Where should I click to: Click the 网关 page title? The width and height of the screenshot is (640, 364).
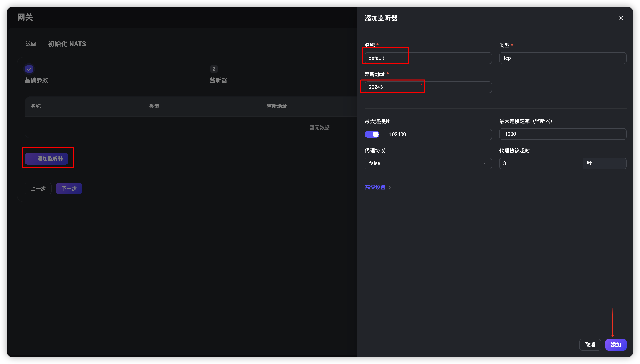[25, 17]
